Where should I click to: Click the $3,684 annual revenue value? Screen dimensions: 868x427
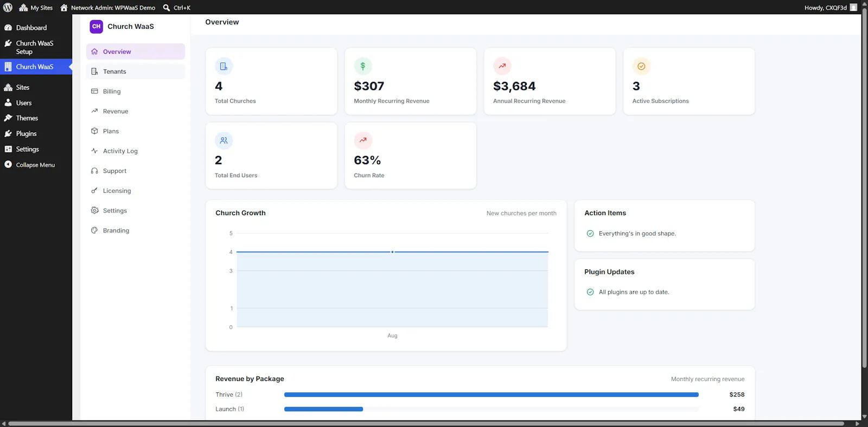coord(514,86)
